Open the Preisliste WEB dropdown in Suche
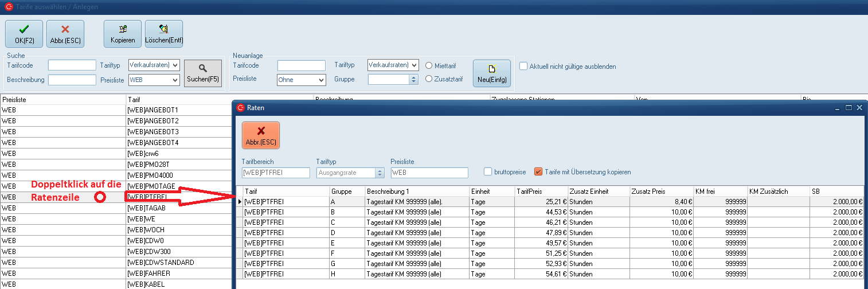This screenshot has height=289, width=868. [175, 80]
